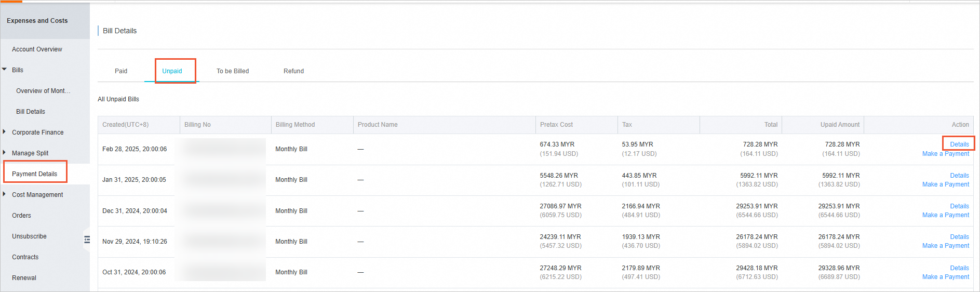Navigate to Contracts in the sidebar
The height and width of the screenshot is (292, 980).
coord(25,257)
